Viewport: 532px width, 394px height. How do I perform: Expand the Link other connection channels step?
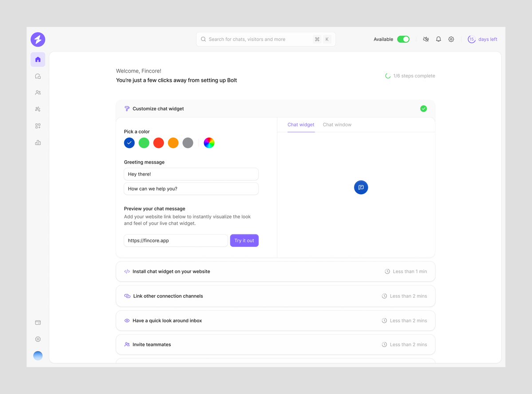(x=275, y=296)
